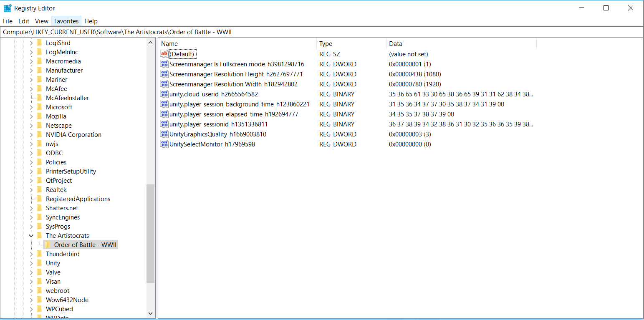The image size is (644, 320).
Task: Click the folder icon of RegisteredApplications key
Action: click(x=40, y=199)
